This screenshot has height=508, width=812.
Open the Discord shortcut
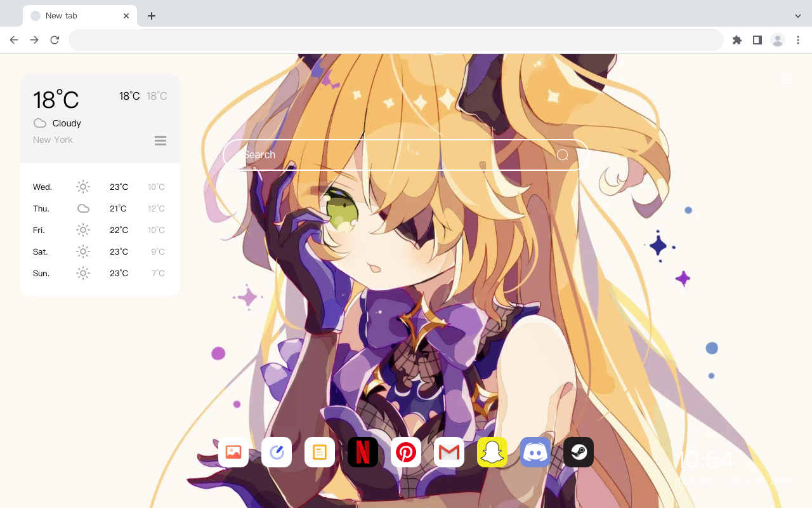535,452
